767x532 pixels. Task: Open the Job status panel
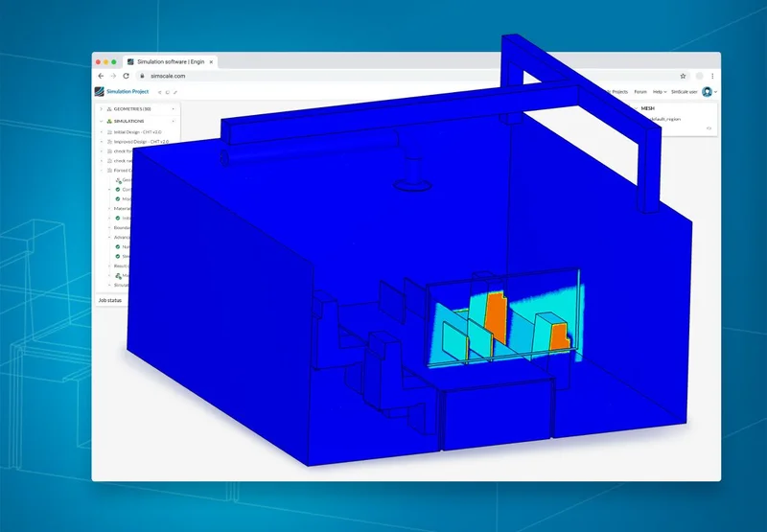point(109,300)
